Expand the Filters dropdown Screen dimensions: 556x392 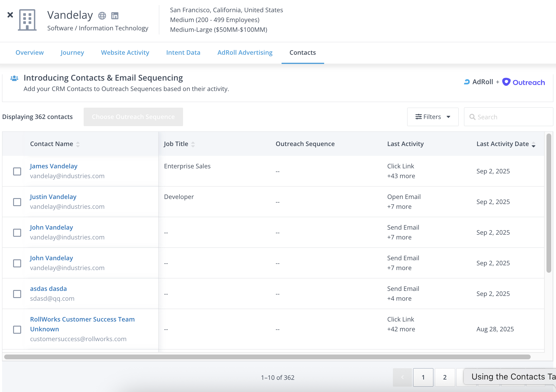tap(432, 117)
